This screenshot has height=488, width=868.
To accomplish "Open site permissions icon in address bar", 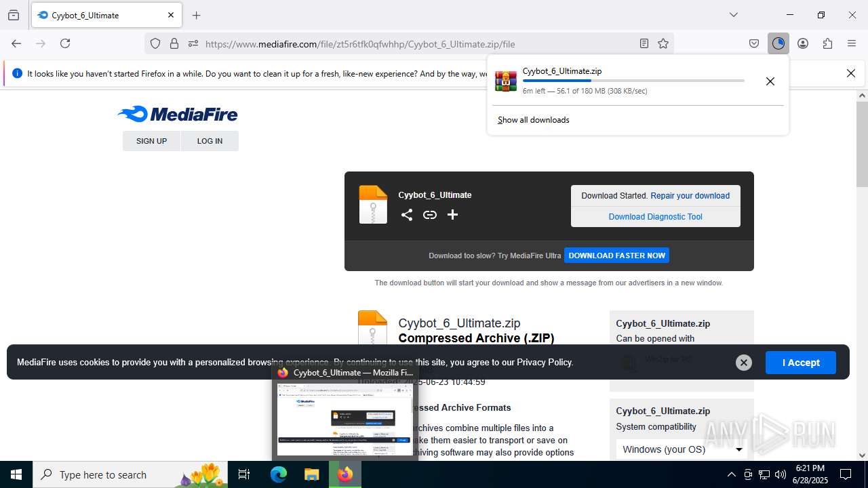I will [x=193, y=43].
